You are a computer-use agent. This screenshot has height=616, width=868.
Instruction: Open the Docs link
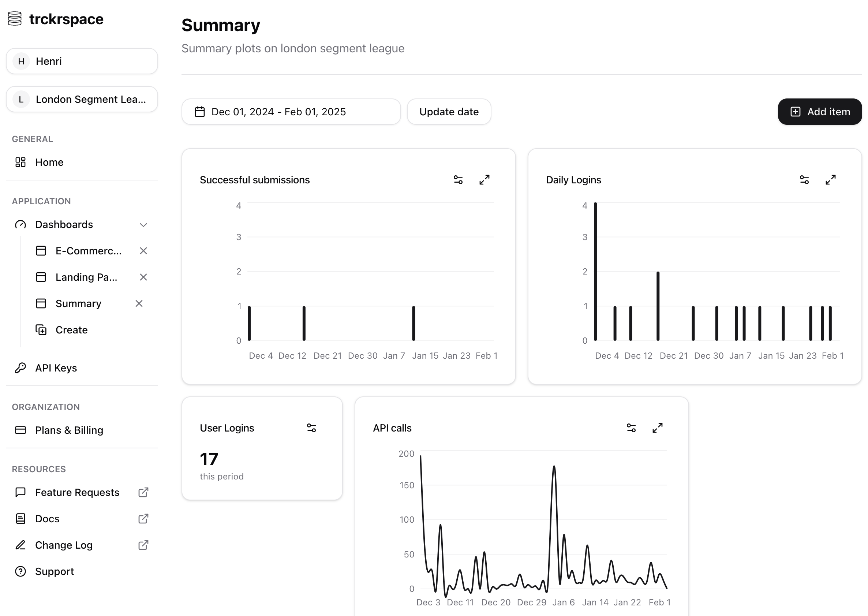point(47,519)
